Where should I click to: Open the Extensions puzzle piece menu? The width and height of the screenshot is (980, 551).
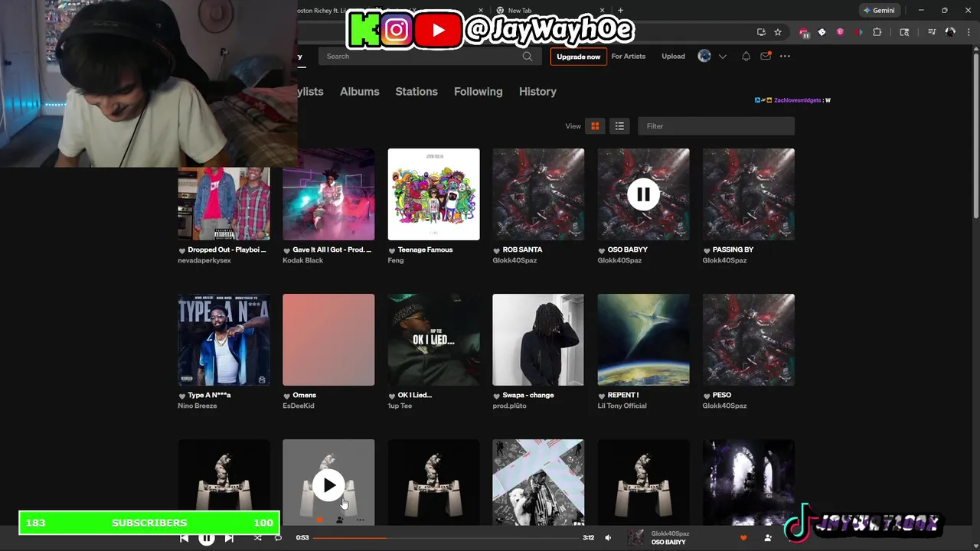(x=877, y=32)
